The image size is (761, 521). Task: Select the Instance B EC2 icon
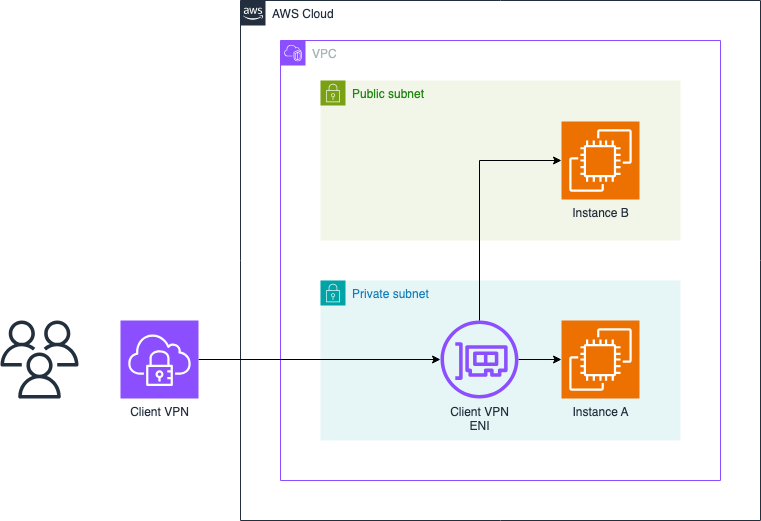600,160
